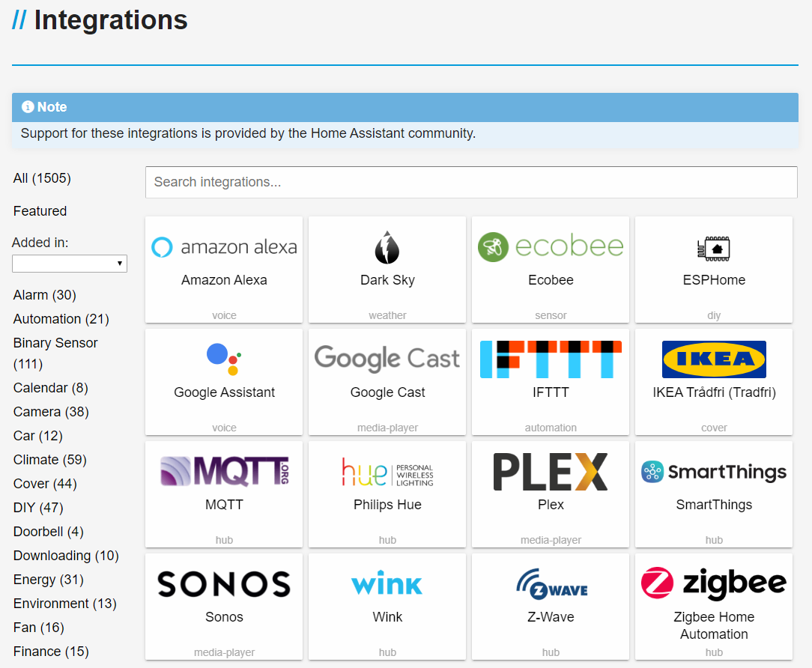Select the Featured filter
812x668 pixels.
click(40, 211)
